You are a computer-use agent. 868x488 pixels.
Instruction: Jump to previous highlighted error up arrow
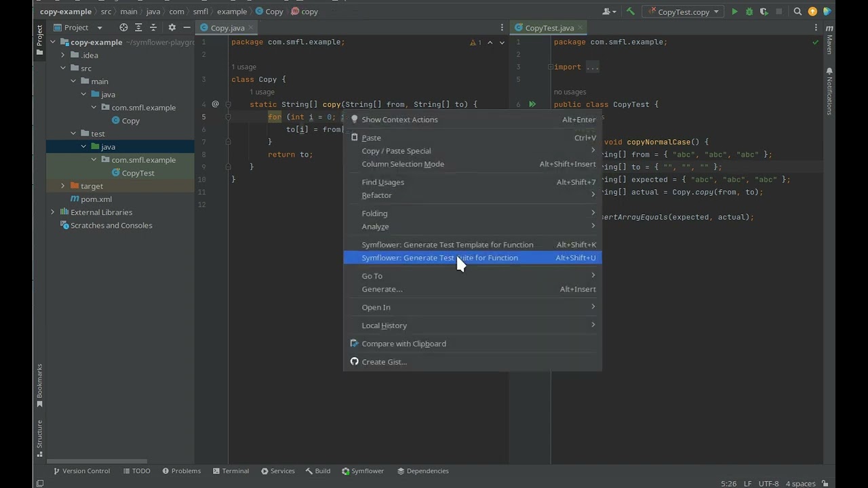click(490, 42)
